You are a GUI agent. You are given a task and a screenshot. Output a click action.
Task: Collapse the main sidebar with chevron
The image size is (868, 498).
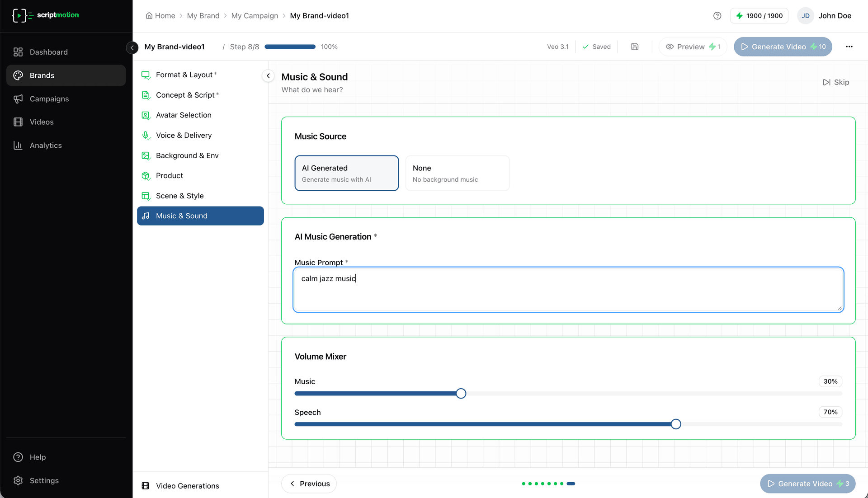coord(132,47)
